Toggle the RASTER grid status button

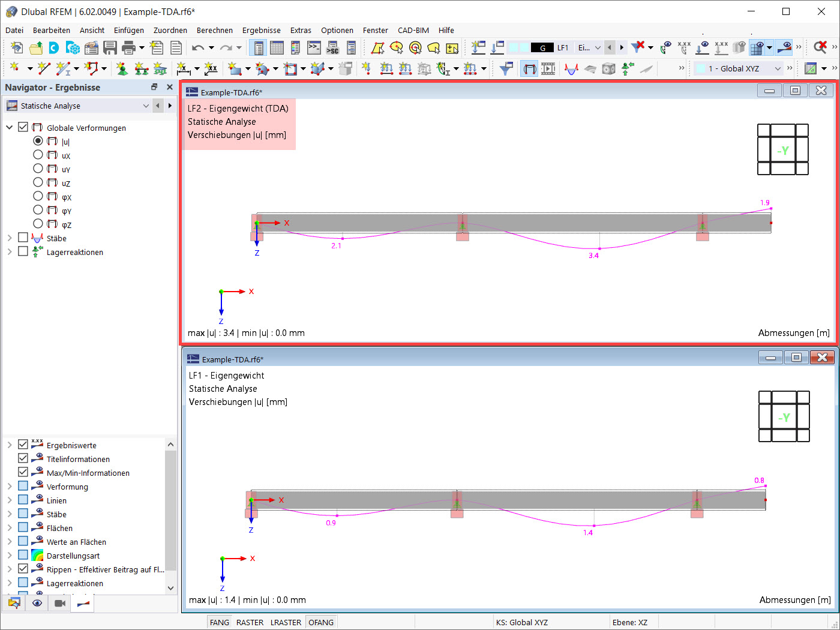(250, 622)
